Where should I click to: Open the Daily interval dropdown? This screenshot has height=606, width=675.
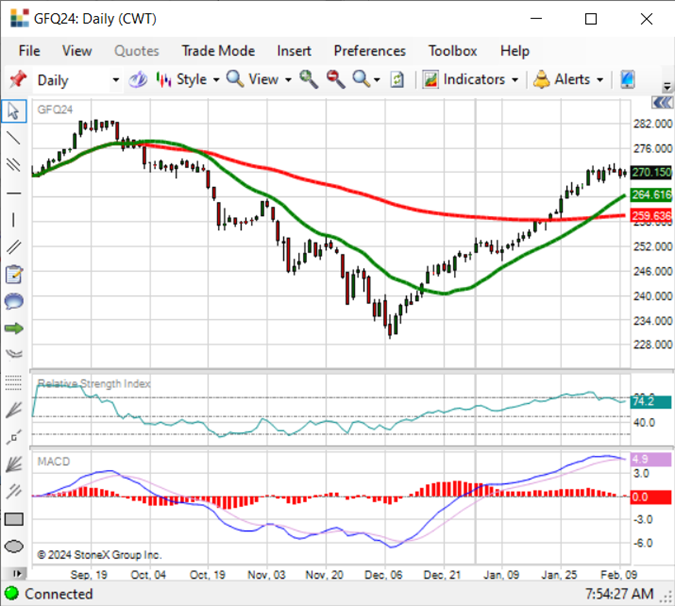(77, 80)
